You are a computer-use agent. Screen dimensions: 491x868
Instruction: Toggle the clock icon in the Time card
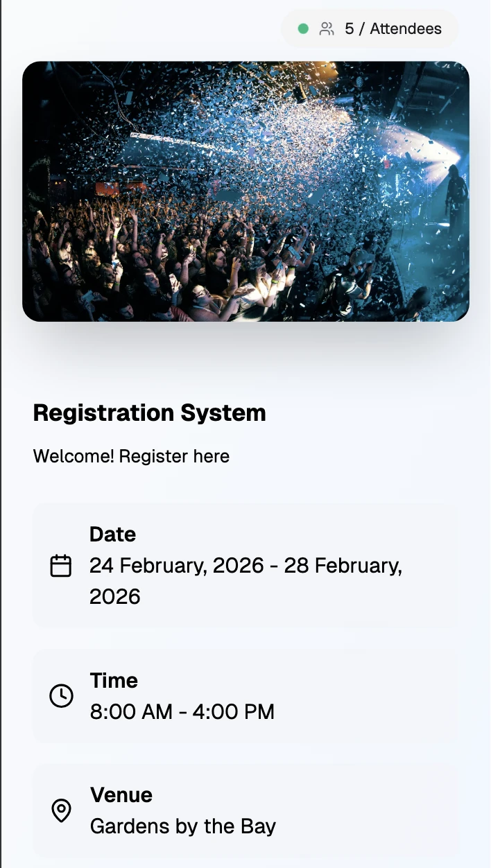(62, 697)
